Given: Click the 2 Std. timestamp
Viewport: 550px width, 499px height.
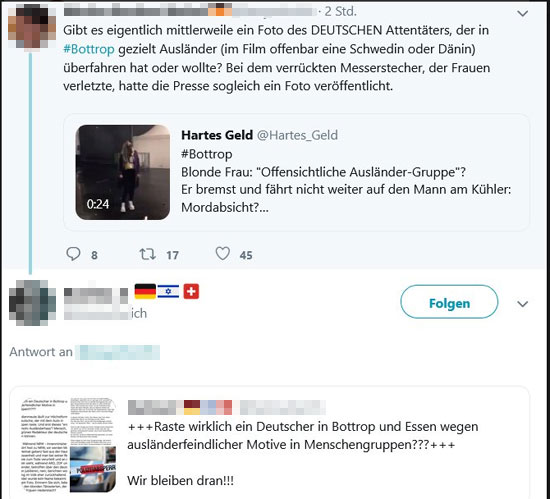Looking at the screenshot, I should point(340,12).
